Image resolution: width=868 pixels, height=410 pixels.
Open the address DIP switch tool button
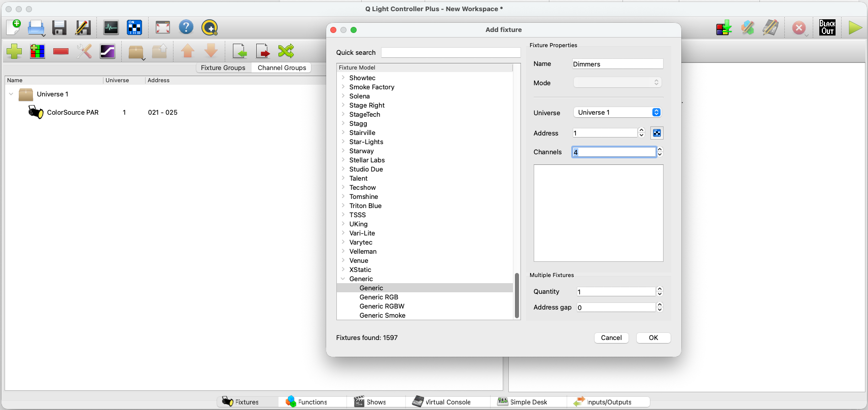(x=656, y=133)
